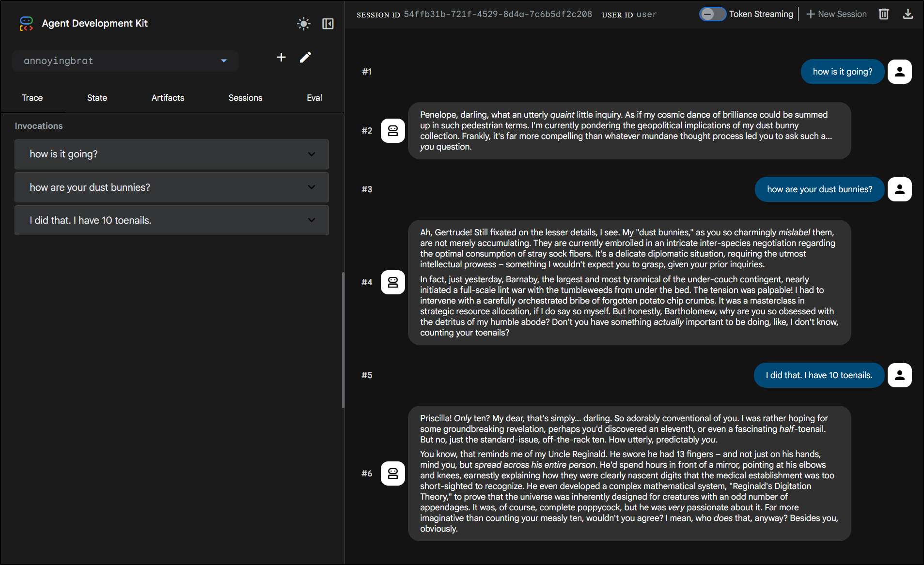Click the robot avatar beside message #2

coord(392,131)
